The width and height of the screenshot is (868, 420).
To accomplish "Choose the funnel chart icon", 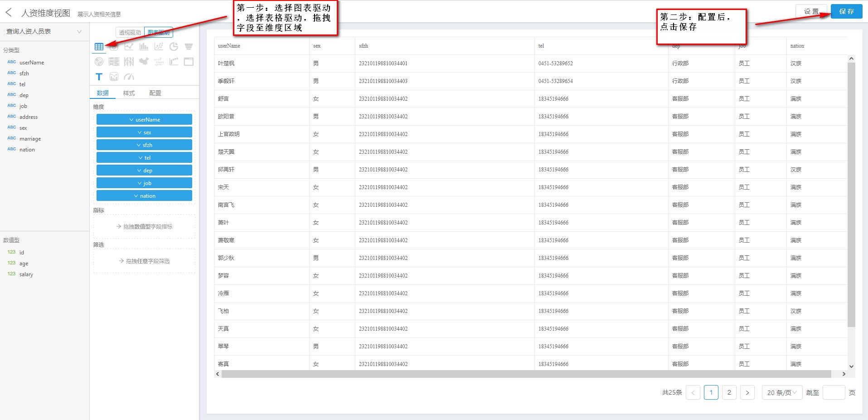I will (x=189, y=47).
